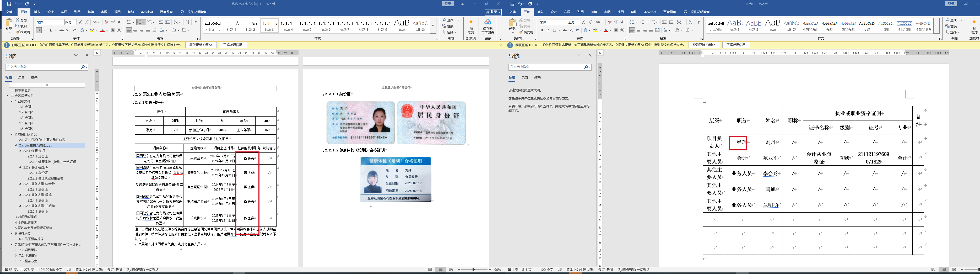Show paragraph marks in the left Word window
Screen dimensions: 980x274
coord(196,22)
